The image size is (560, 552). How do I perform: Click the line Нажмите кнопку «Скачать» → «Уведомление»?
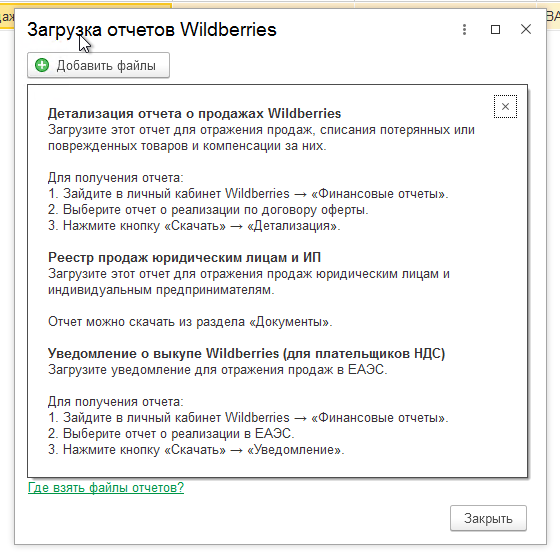point(196,450)
